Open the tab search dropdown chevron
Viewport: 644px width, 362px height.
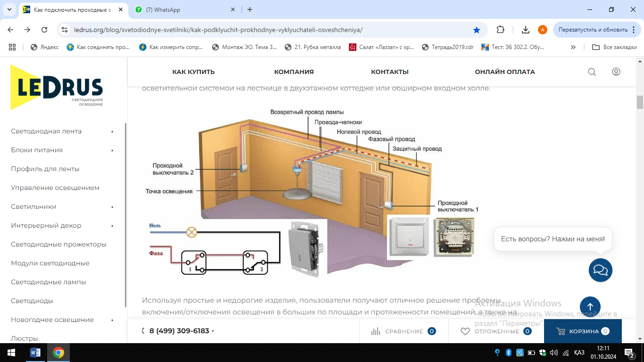click(9, 9)
